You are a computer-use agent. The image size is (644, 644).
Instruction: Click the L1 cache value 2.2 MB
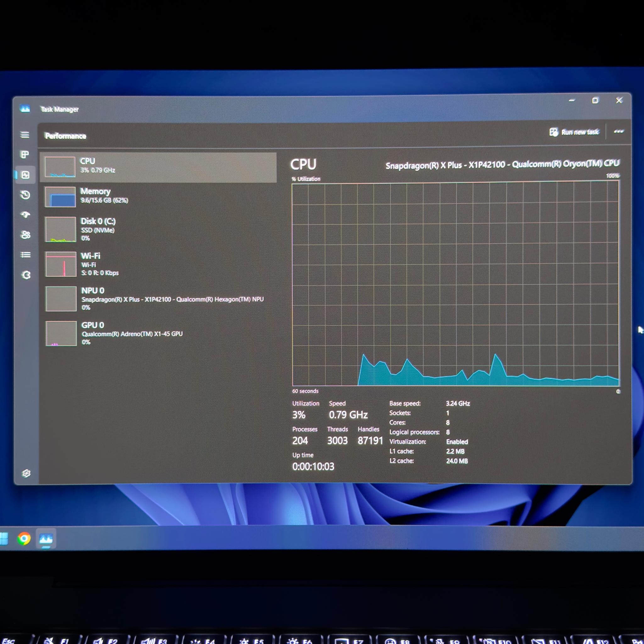pos(455,451)
